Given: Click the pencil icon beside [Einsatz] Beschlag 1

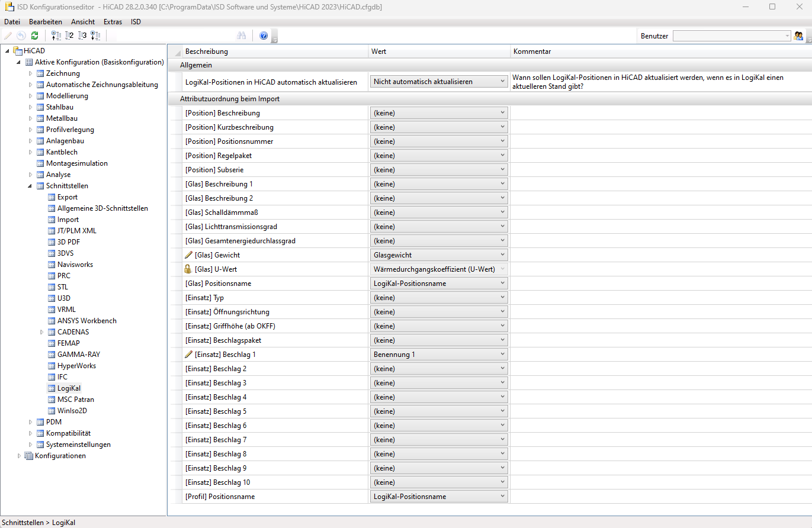Looking at the screenshot, I should pyautogui.click(x=189, y=355).
